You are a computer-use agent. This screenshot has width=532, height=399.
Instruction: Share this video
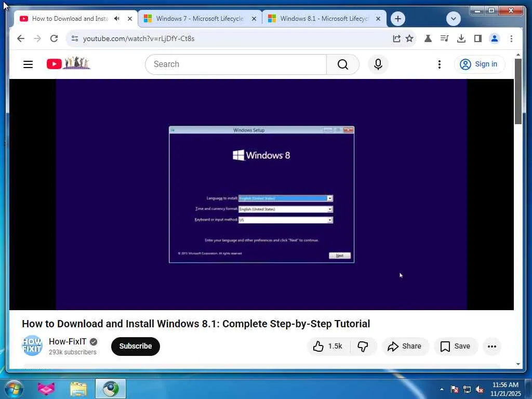pos(405,346)
